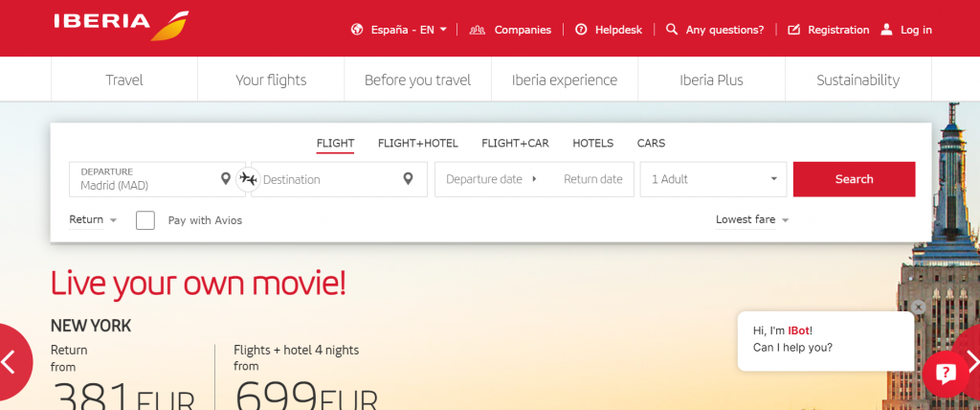Screen dimensions: 980x410
Task: Open the Return trip type dropdown
Action: pos(93,219)
